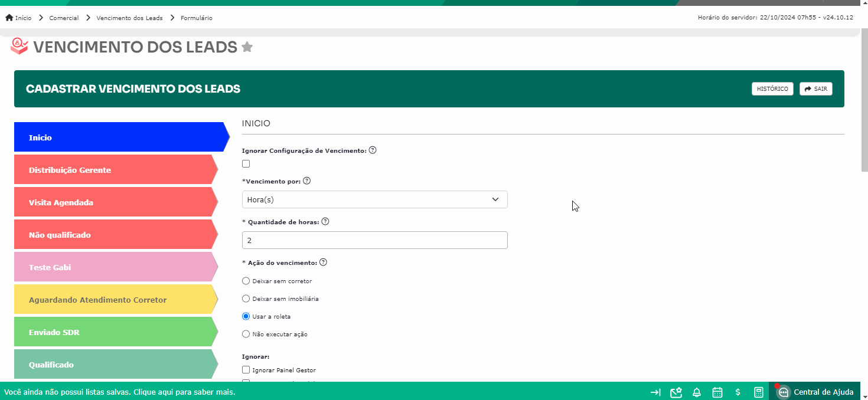Open the Enviado SDR stage tab
This screenshot has width=868, height=400.
tap(116, 332)
